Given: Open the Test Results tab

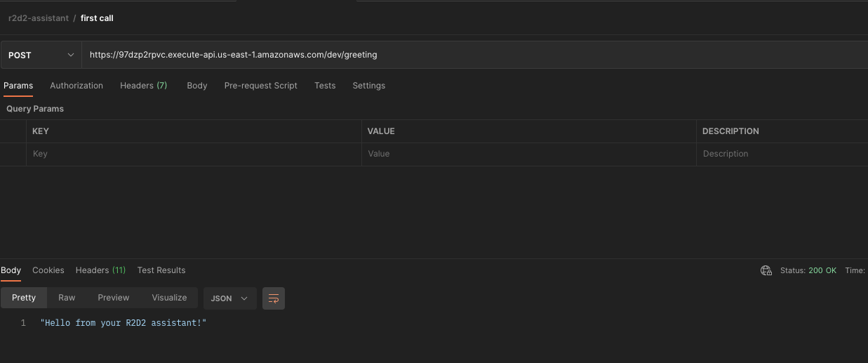Looking at the screenshot, I should click(161, 270).
